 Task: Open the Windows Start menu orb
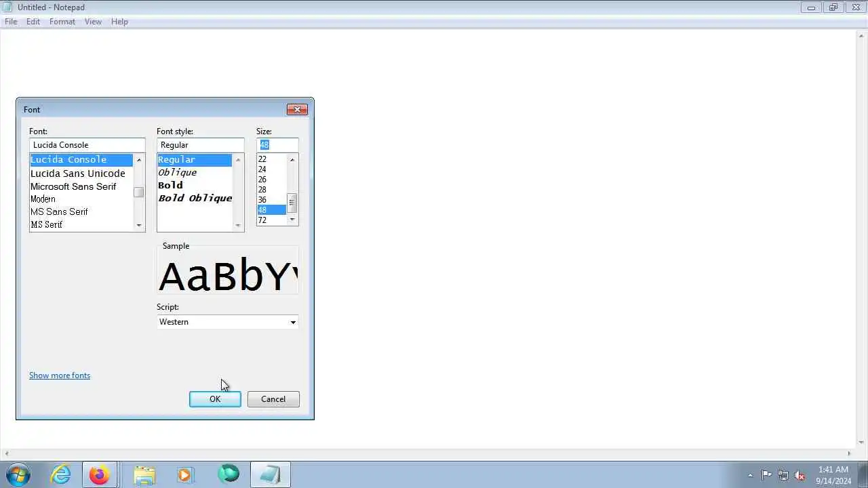point(18,474)
